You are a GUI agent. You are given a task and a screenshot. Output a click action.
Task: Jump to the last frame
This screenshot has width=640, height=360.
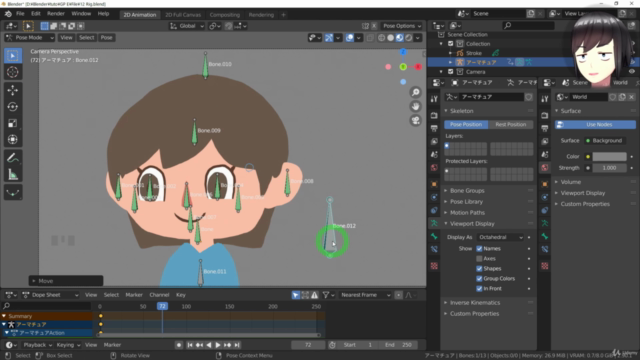click(237, 345)
